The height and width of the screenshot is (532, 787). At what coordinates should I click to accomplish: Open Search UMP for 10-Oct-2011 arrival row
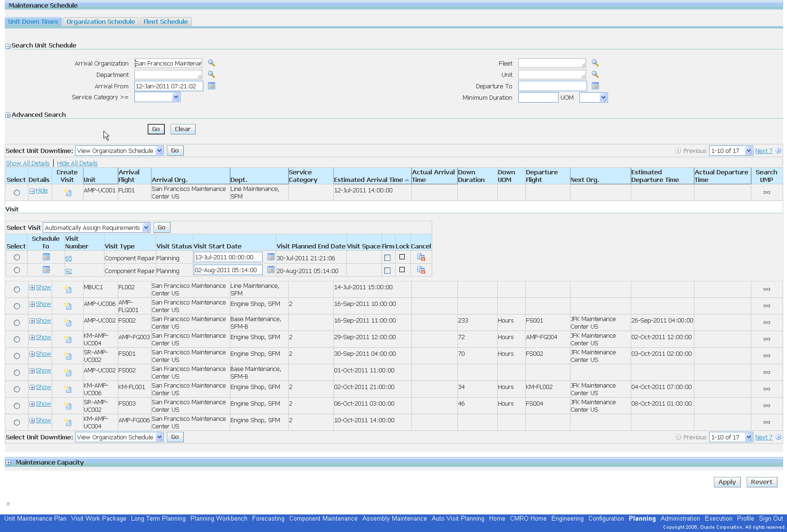[767, 422]
